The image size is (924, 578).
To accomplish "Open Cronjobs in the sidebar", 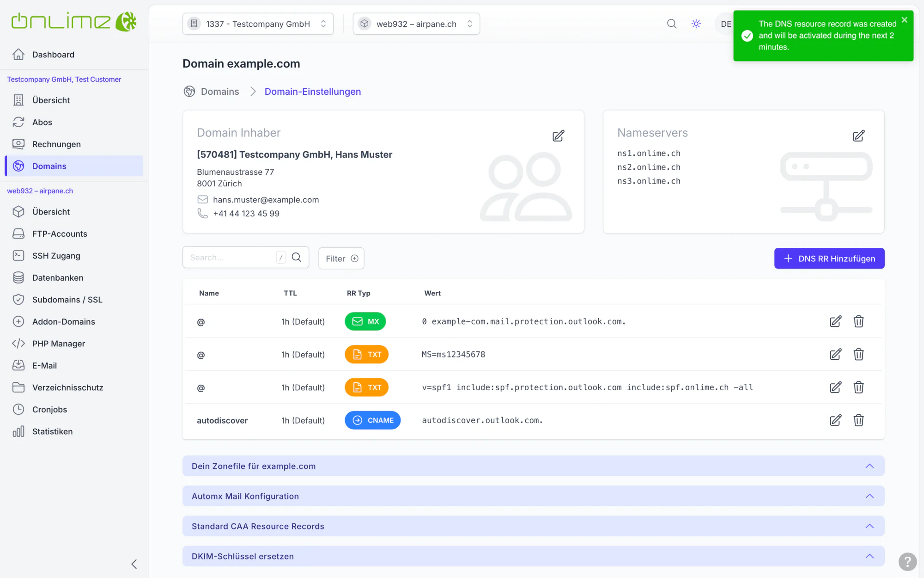I will 74,409.
